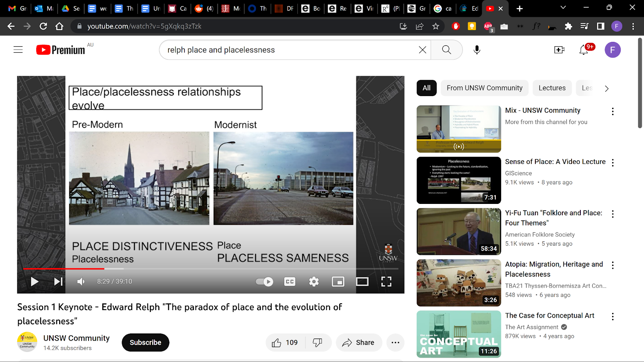Share the video
Screen dimensions: 644x362
click(359, 342)
